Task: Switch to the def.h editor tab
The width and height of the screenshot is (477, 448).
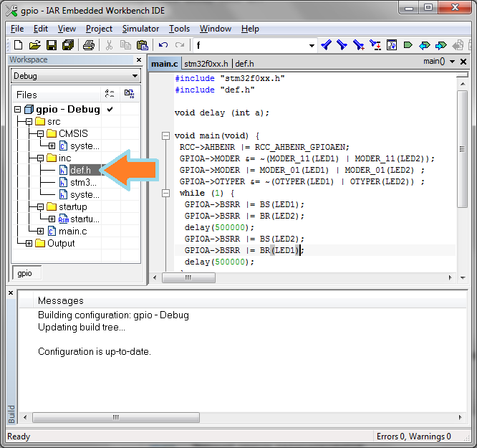Action: click(x=244, y=64)
